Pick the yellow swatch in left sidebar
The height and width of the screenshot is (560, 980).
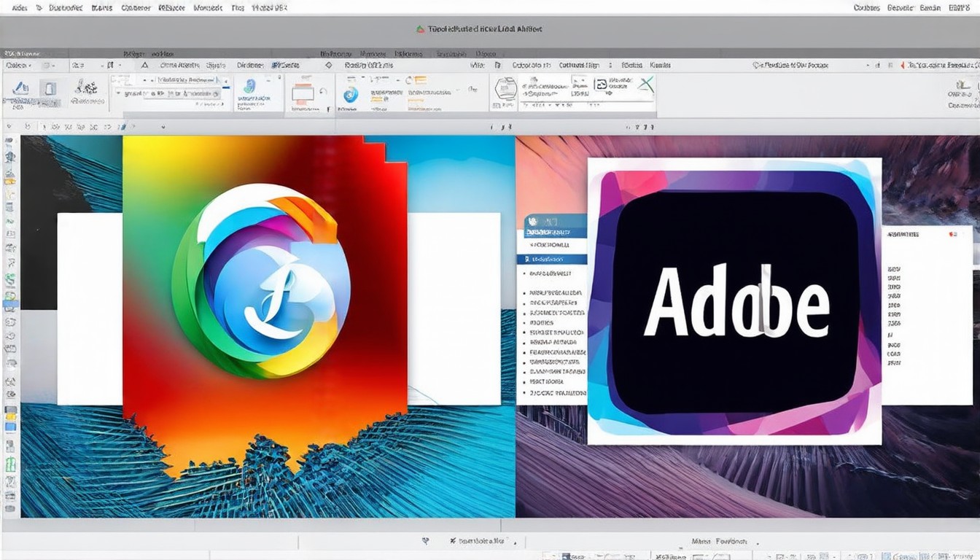pos(10,415)
